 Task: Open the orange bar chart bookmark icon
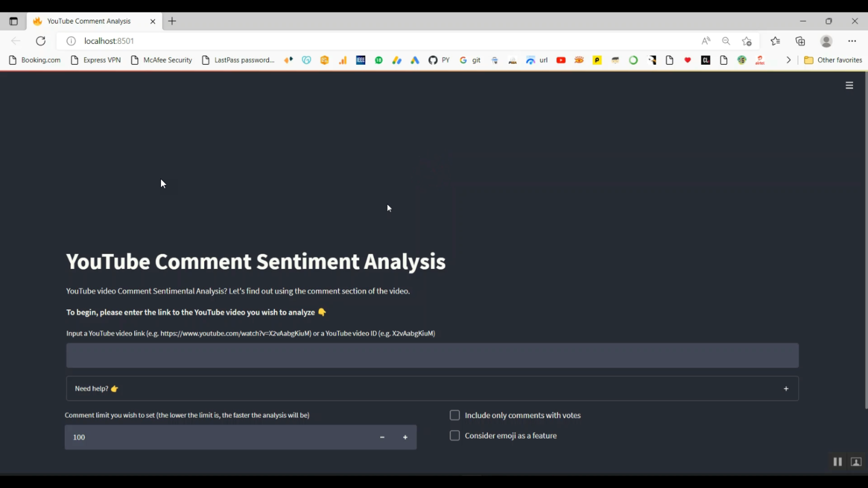[343, 60]
